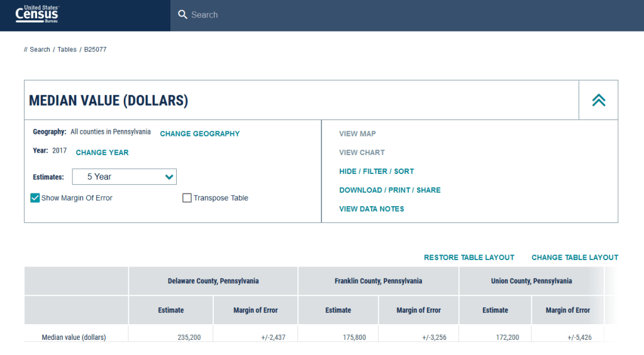Uncheck Show Margin Of Error checkbox

pos(35,198)
